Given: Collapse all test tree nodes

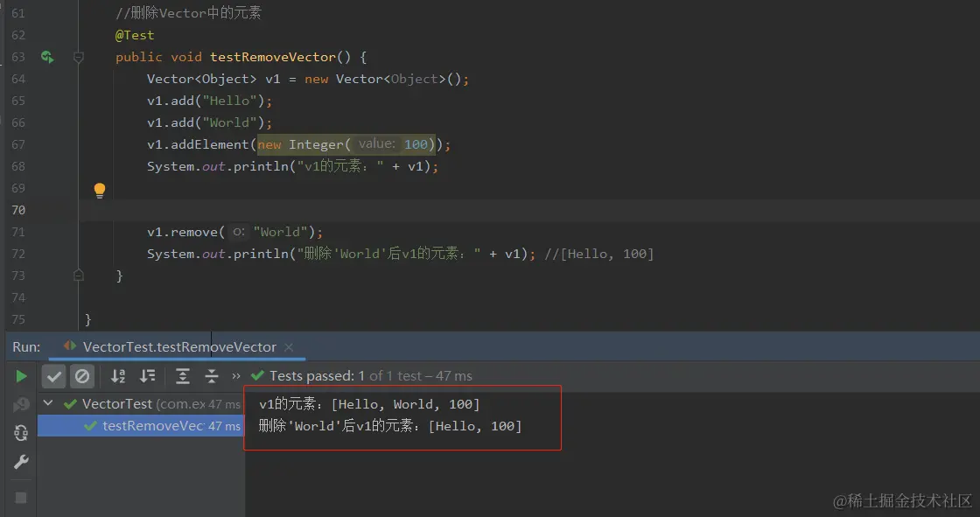Looking at the screenshot, I should coord(212,375).
